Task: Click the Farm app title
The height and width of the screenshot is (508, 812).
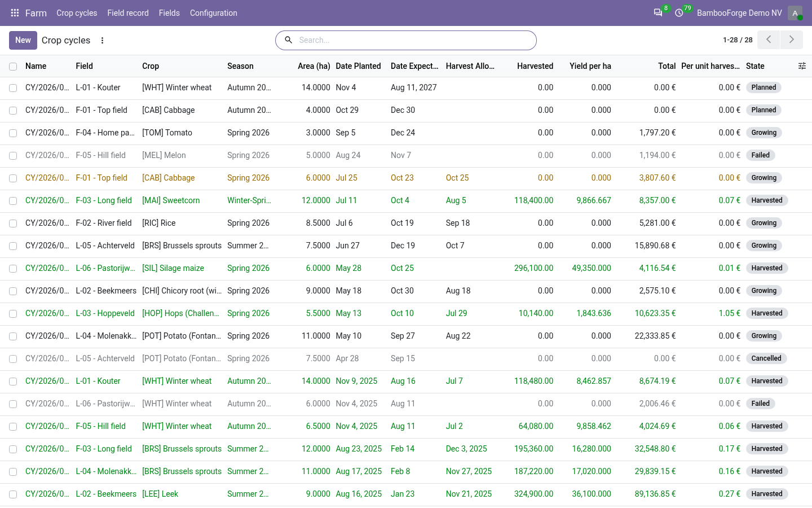Action: coord(36,13)
